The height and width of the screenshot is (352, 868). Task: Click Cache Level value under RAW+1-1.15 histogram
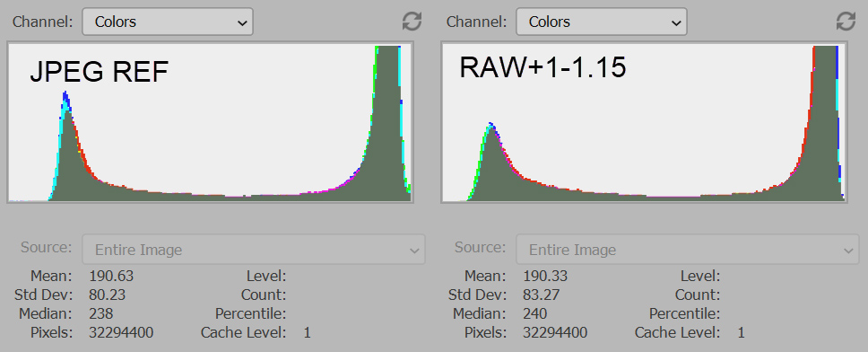[742, 332]
